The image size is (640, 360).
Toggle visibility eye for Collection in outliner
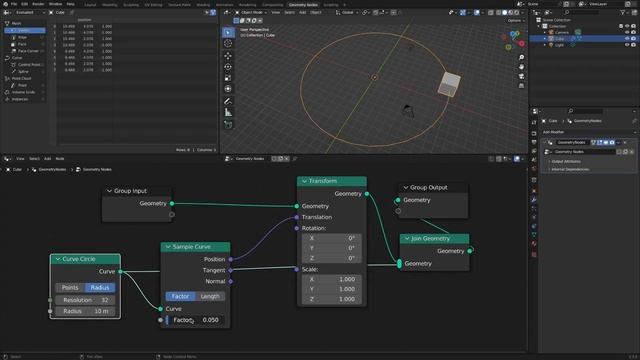click(627, 26)
